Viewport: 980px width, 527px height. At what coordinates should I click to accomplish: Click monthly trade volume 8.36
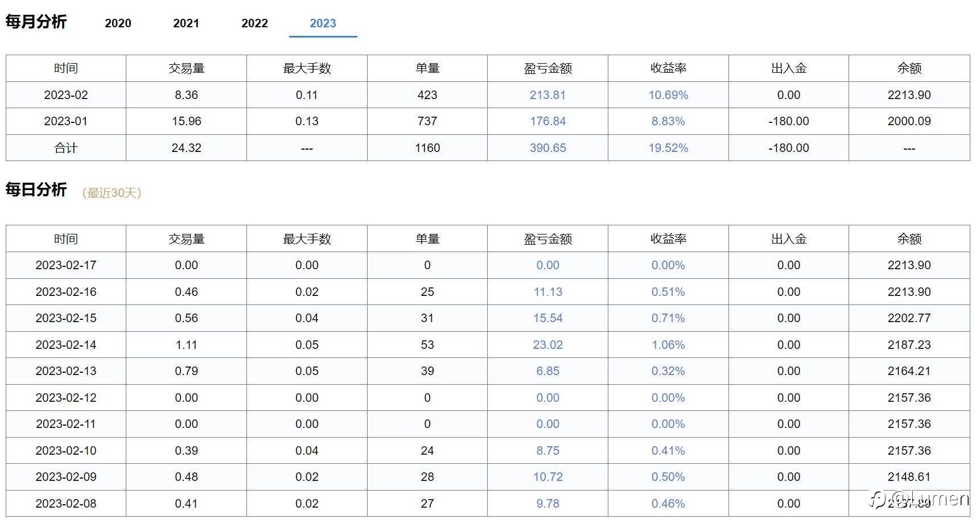click(x=186, y=95)
